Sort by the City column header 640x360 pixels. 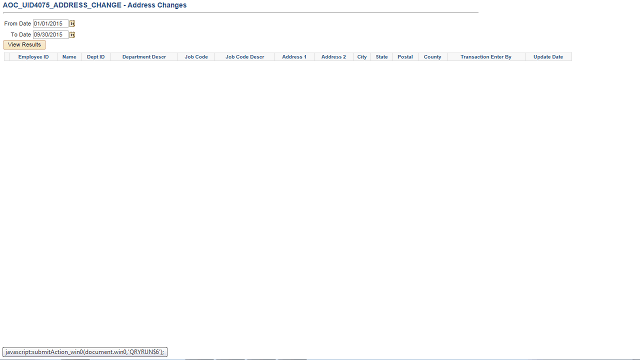click(x=362, y=57)
